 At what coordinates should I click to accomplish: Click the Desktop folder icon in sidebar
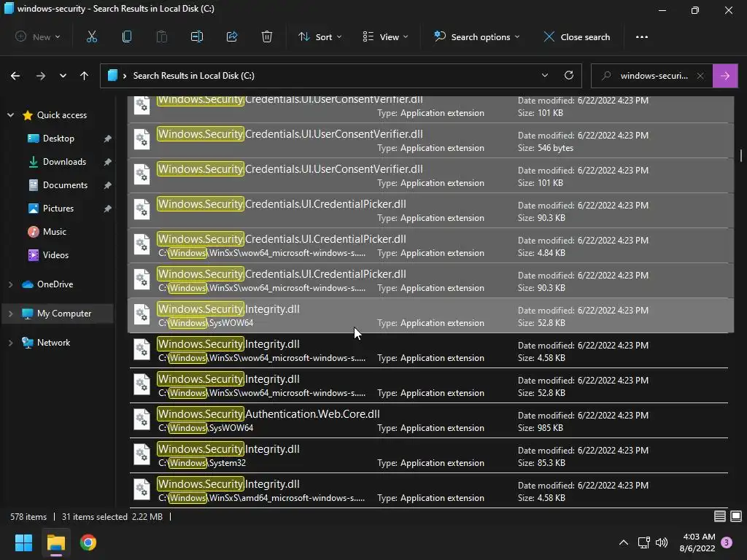(x=34, y=139)
